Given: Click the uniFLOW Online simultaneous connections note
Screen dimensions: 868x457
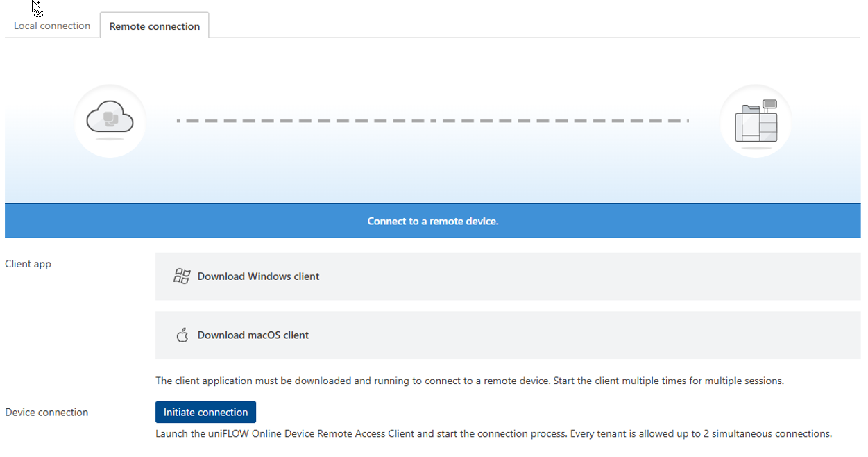Looking at the screenshot, I should coord(493,433).
